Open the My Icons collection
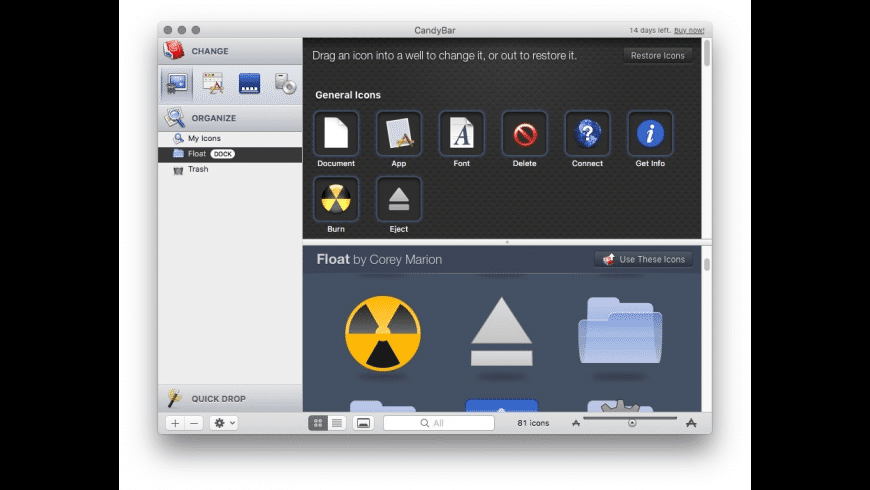The height and width of the screenshot is (490, 870). pos(230,138)
